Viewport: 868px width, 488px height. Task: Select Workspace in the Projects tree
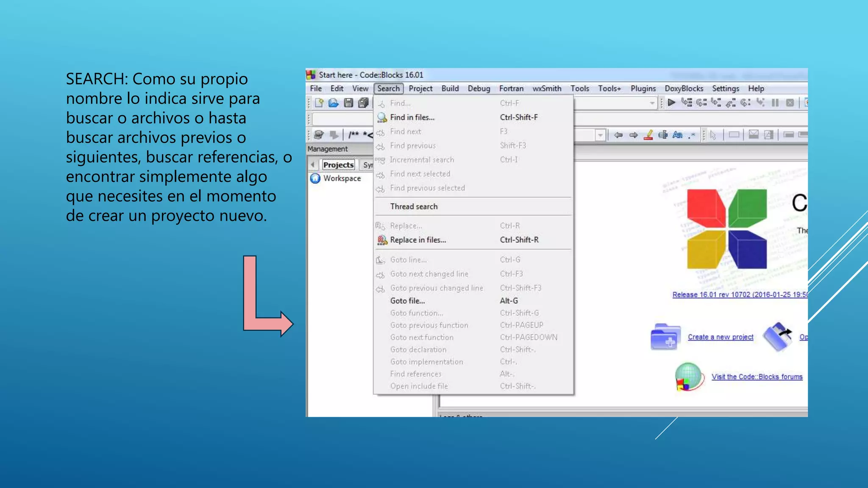click(342, 178)
